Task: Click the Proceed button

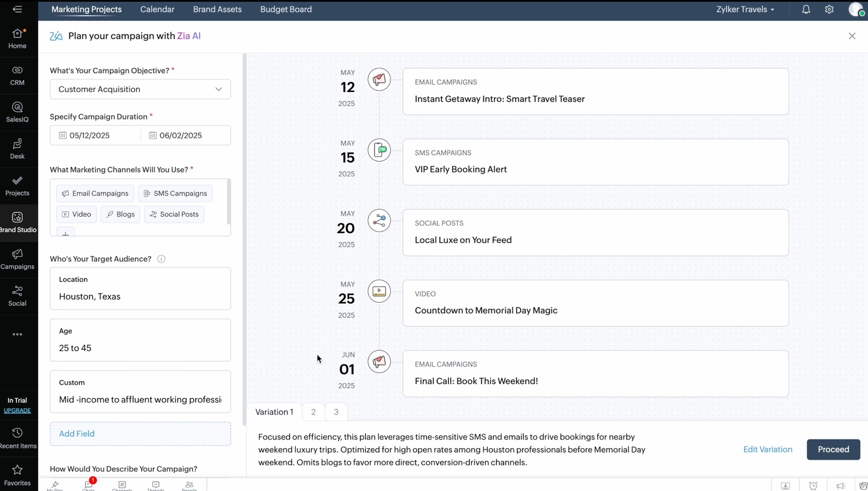Action: 833,449
